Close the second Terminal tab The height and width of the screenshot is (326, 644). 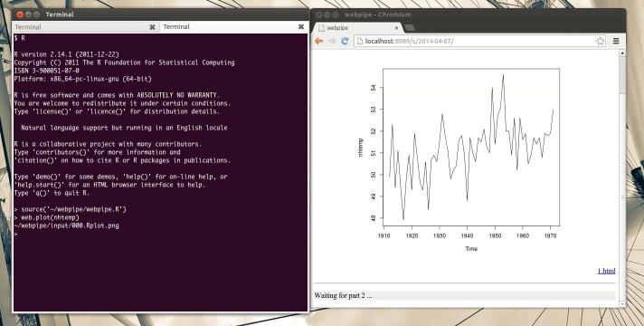click(300, 27)
